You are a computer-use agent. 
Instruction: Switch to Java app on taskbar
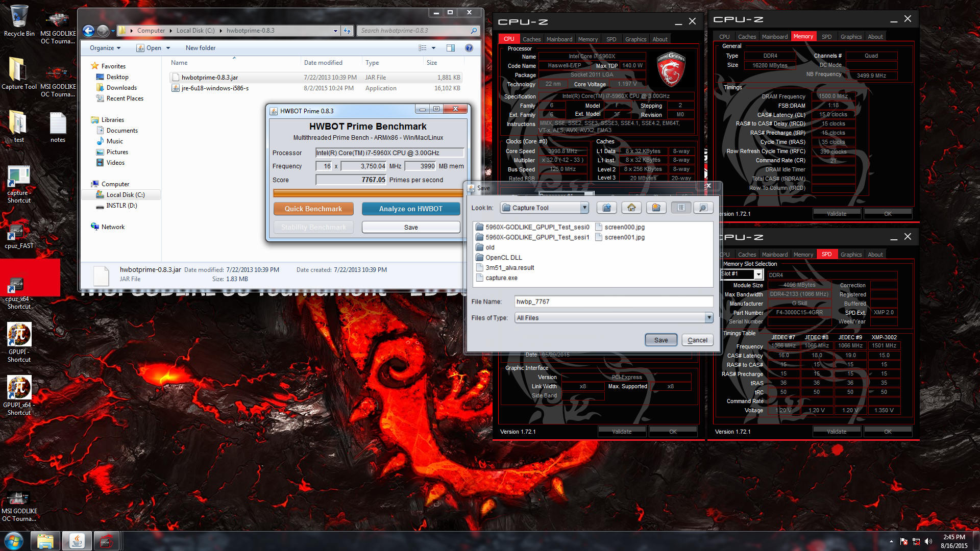tap(77, 541)
